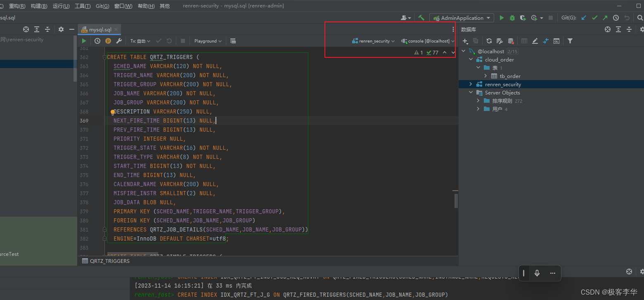
Task: Click the orange P parameters icon
Action: [x=108, y=41]
